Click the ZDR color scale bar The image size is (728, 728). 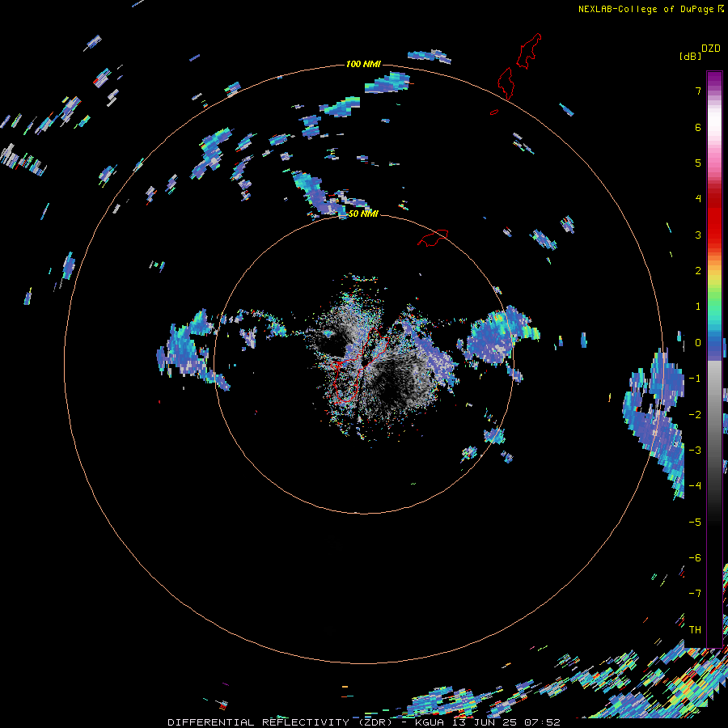(x=714, y=359)
